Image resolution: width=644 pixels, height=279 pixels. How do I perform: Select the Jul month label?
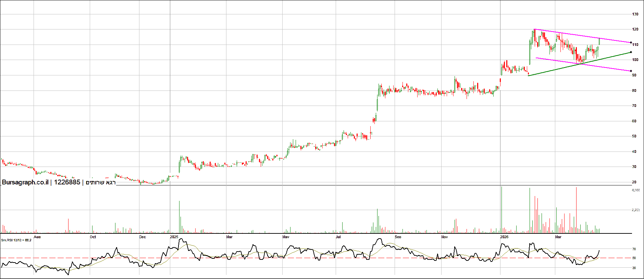(x=338, y=237)
